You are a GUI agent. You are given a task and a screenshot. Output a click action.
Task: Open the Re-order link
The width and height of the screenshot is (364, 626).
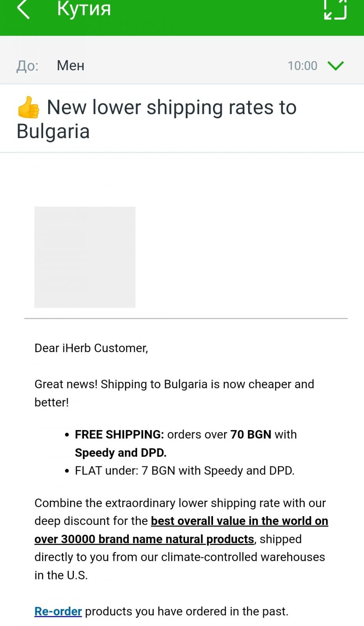coord(58,611)
